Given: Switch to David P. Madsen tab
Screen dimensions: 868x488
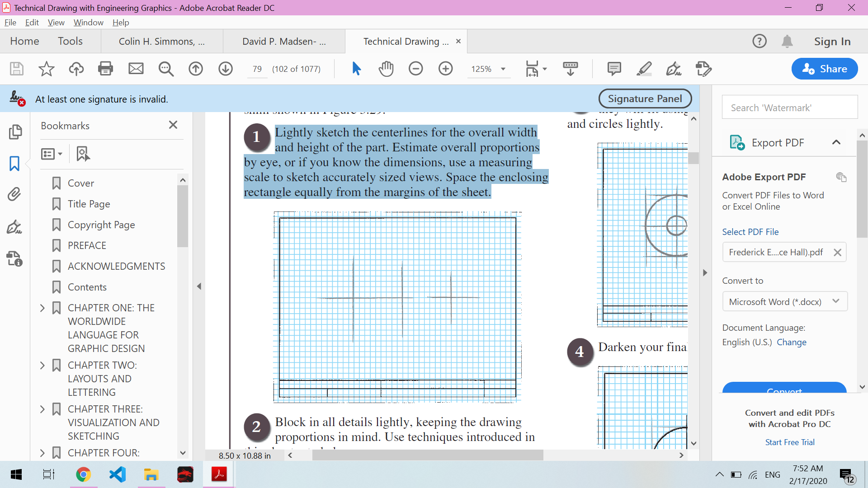Looking at the screenshot, I should [x=284, y=42].
